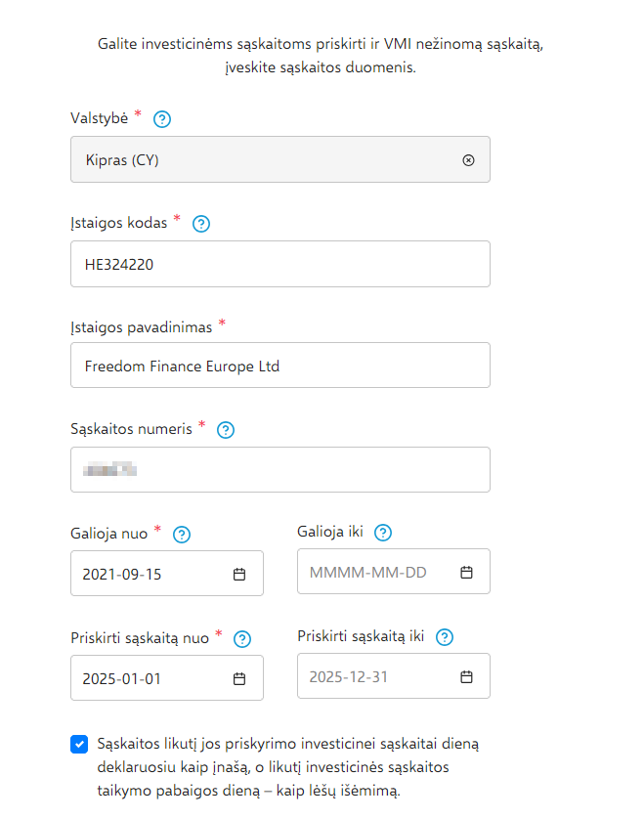The image size is (644, 819).
Task: Click the help icon beside Įstaigos kodas
Action: pos(201,224)
